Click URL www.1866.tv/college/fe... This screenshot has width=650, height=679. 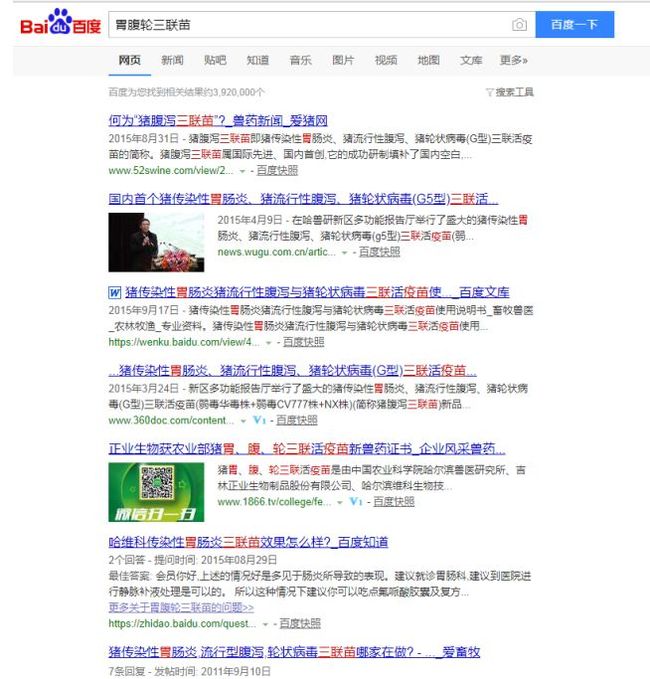tap(274, 501)
